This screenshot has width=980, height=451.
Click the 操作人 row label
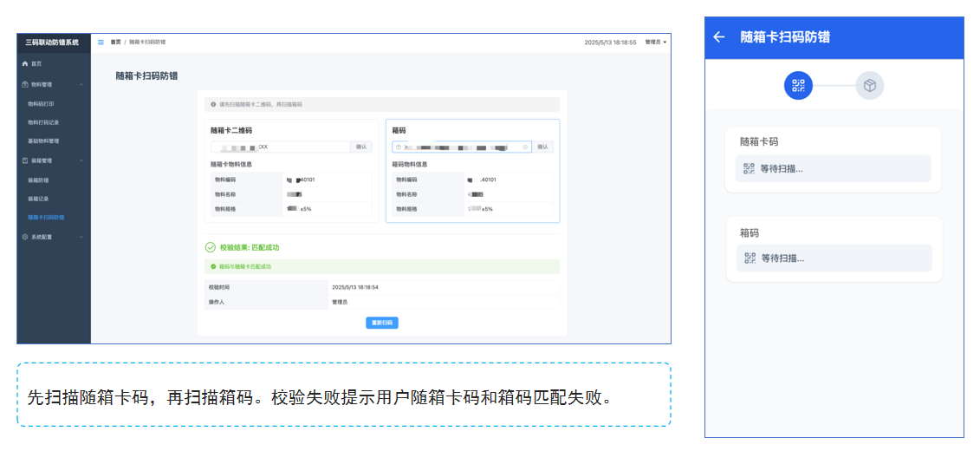217,302
